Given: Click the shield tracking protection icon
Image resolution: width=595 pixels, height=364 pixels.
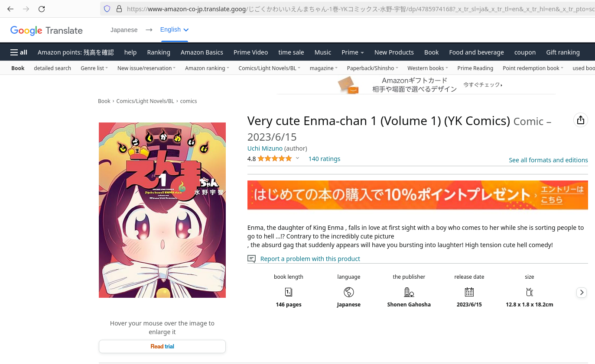Looking at the screenshot, I should (x=107, y=9).
